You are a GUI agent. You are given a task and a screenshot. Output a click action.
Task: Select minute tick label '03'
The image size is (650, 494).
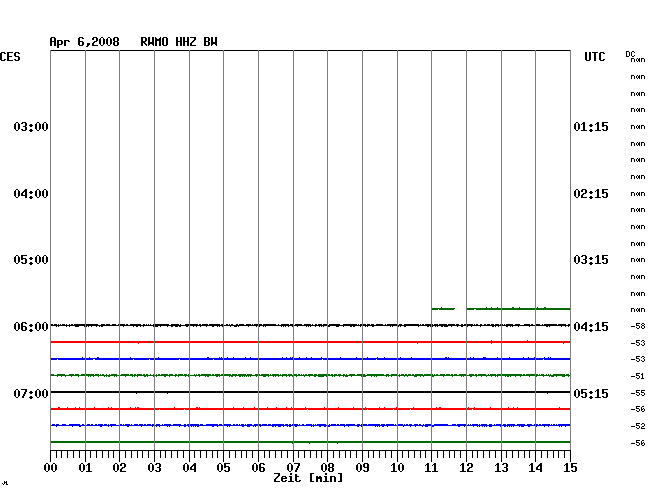[154, 468]
